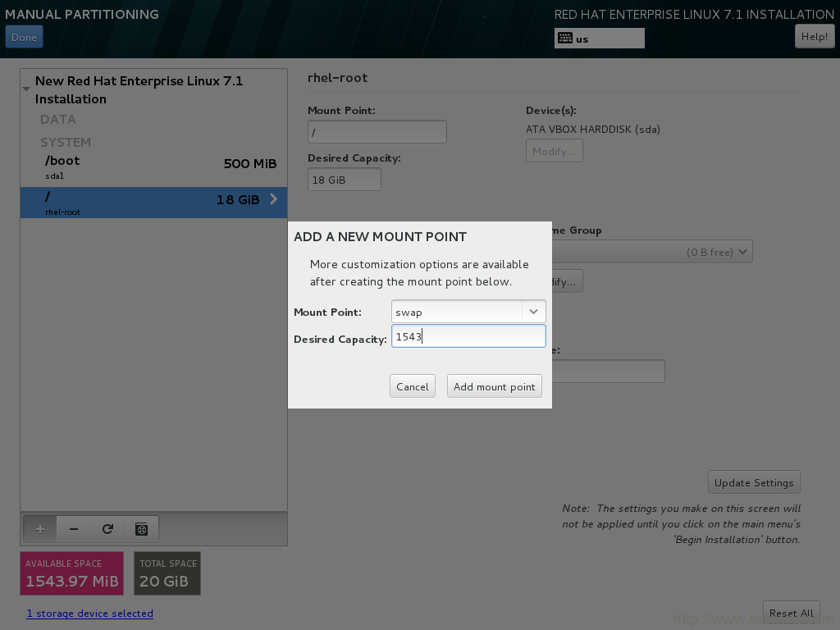Click the remove mount point minus icon

pos(74,529)
